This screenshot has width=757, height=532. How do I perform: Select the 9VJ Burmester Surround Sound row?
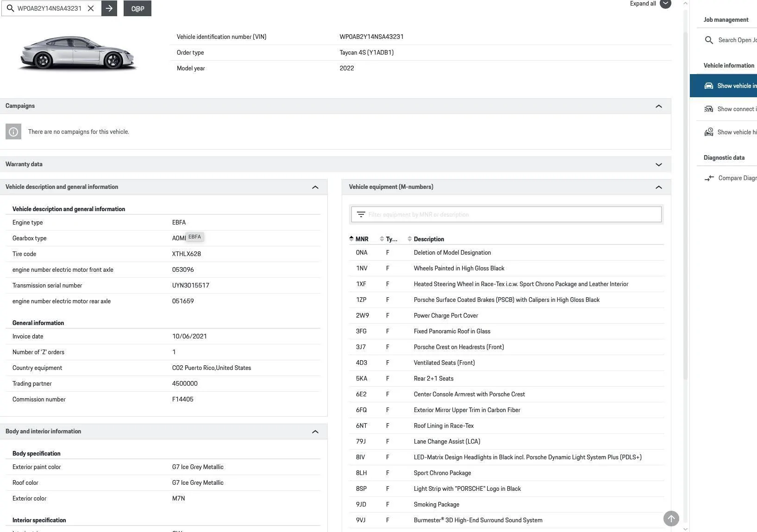coord(506,520)
